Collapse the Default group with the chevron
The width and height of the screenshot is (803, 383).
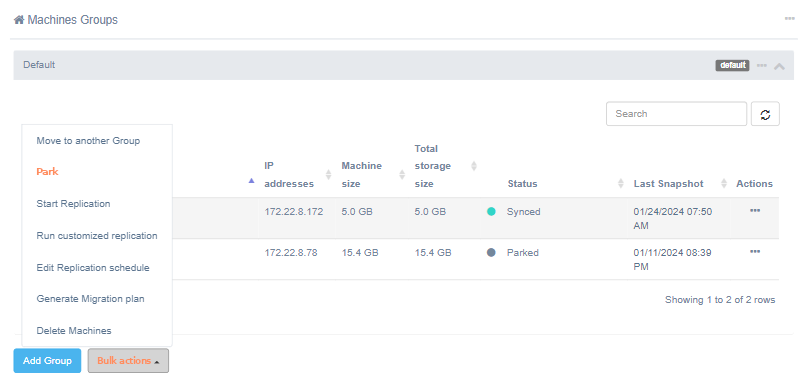point(779,66)
